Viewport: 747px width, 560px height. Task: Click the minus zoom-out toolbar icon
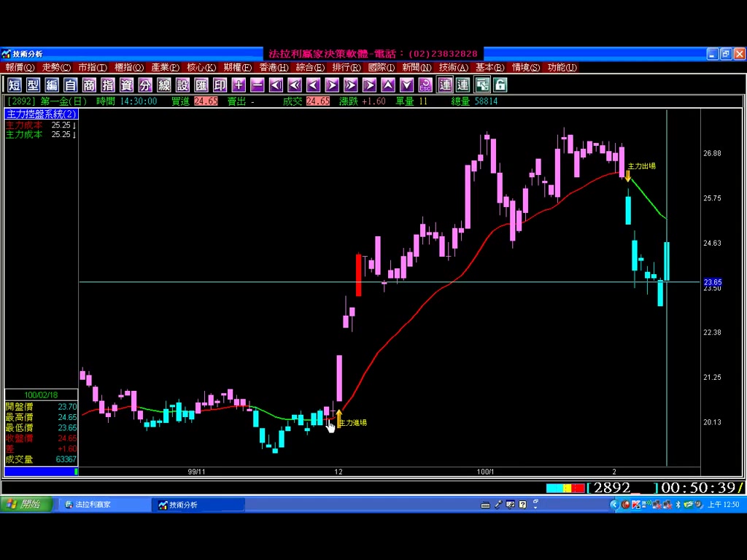(257, 85)
